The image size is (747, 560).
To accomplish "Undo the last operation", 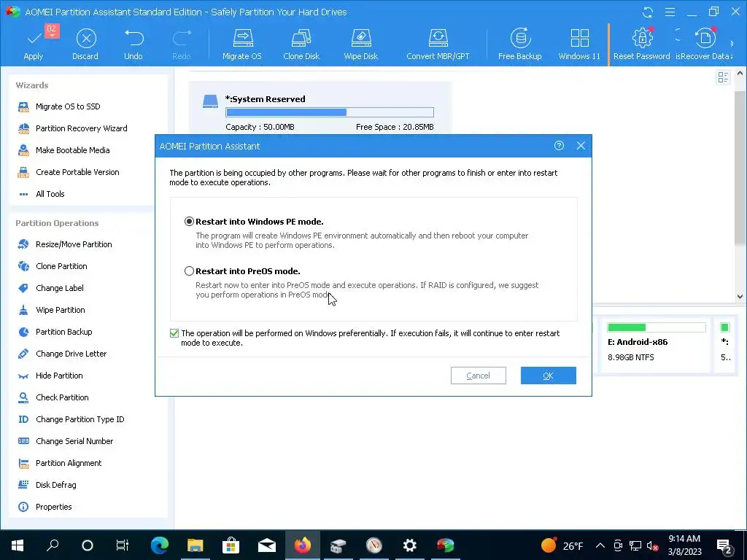I will [133, 44].
